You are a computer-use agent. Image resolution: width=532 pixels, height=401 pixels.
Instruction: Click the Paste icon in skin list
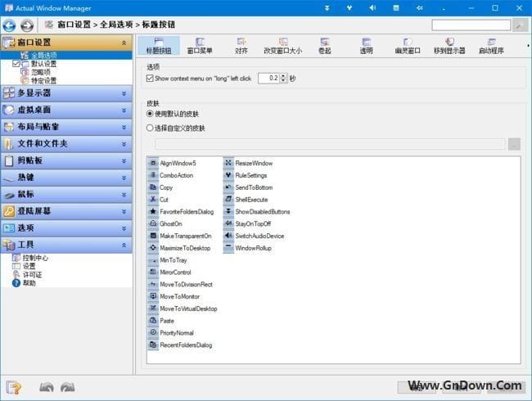tap(153, 320)
